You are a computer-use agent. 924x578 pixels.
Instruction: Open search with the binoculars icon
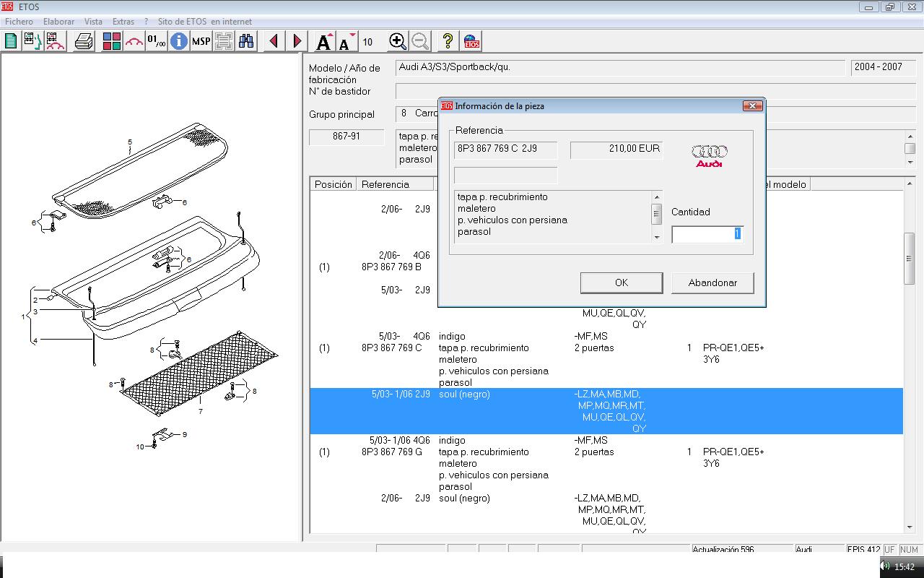tap(246, 41)
